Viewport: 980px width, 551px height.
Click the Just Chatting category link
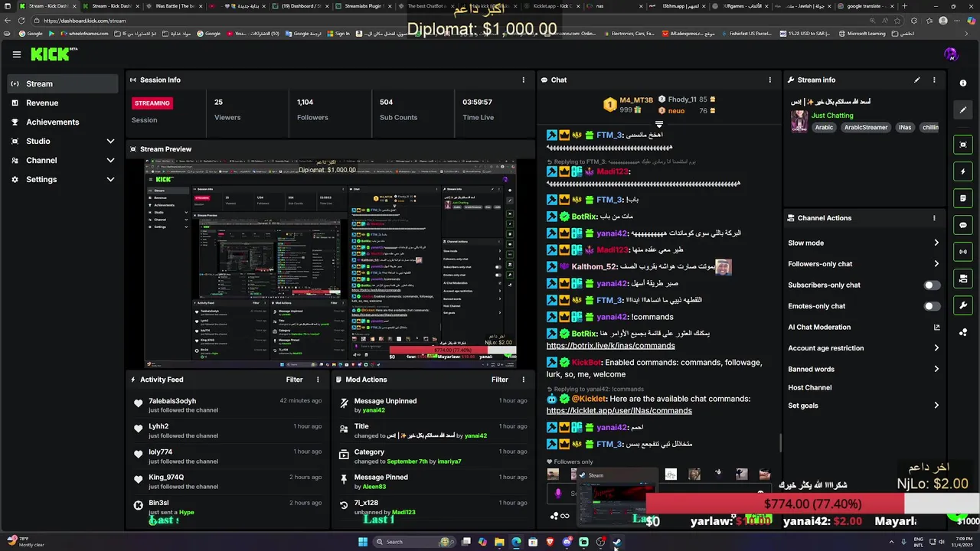(x=832, y=116)
